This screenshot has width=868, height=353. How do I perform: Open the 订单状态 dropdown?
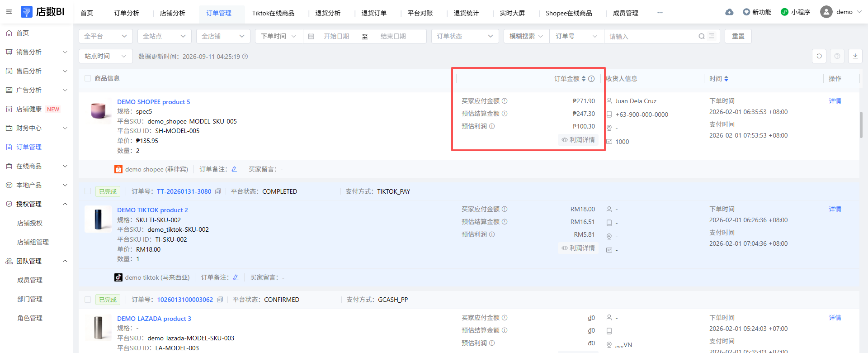pyautogui.click(x=465, y=36)
